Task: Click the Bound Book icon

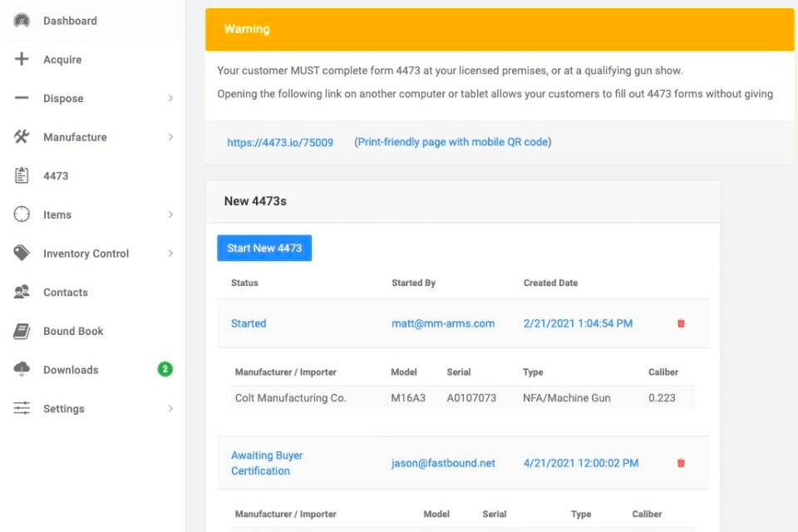Action: coord(22,331)
